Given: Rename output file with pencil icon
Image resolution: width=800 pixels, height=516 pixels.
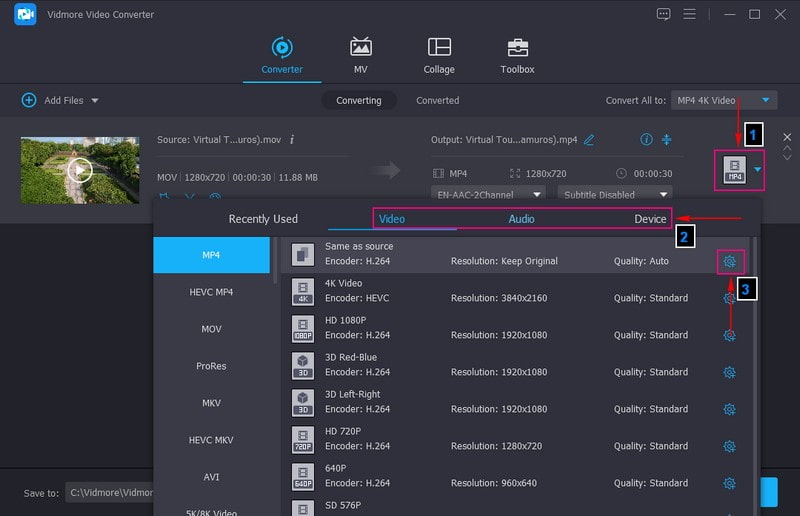Looking at the screenshot, I should (589, 140).
